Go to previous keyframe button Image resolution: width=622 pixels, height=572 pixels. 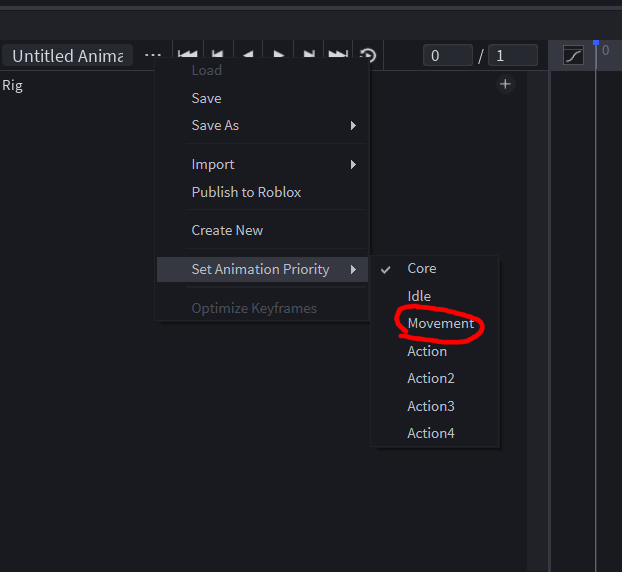click(218, 55)
